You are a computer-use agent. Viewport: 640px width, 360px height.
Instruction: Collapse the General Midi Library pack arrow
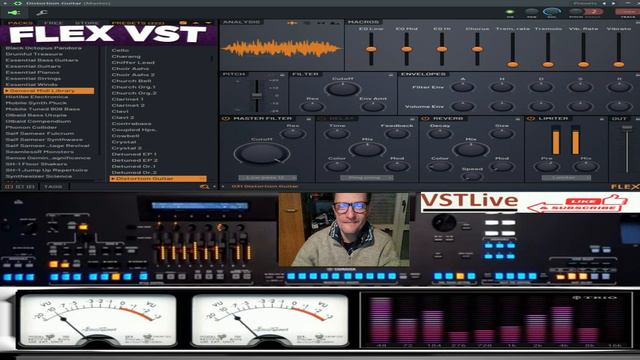(7, 91)
